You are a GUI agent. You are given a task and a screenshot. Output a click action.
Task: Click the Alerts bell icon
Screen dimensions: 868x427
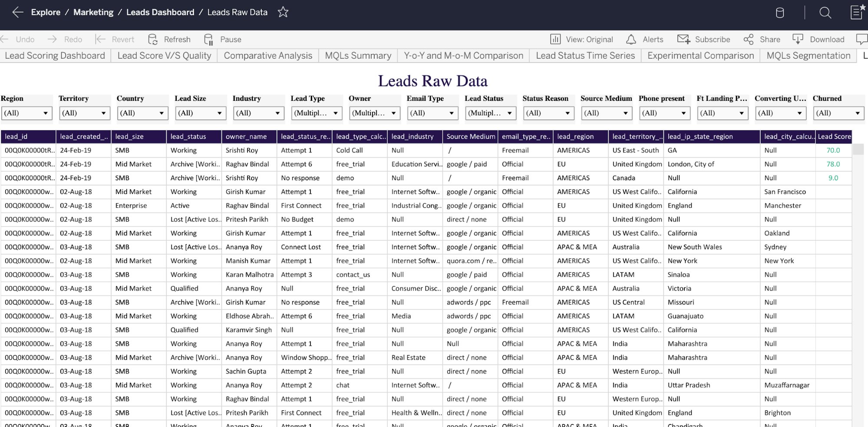[631, 40]
